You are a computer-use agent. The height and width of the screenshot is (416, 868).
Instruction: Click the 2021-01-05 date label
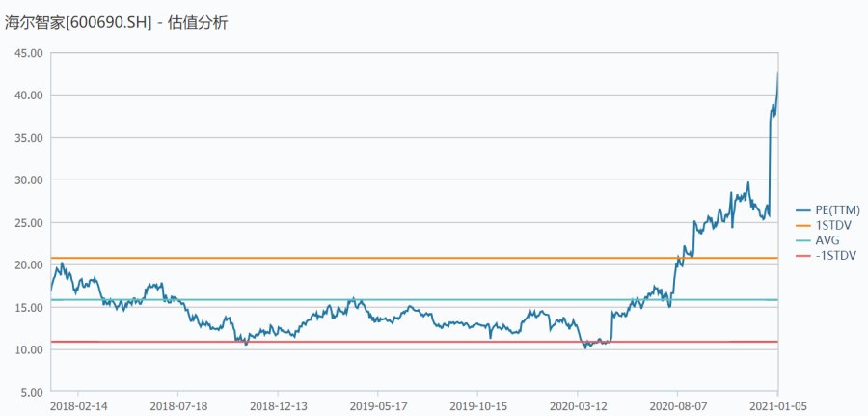click(776, 406)
